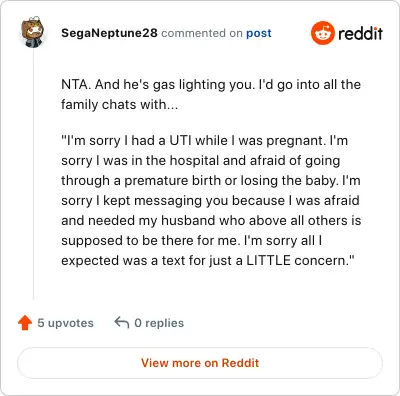Screen dimensions: 400x396
Task: Click the orange upvote arrow icon
Action: (x=25, y=323)
